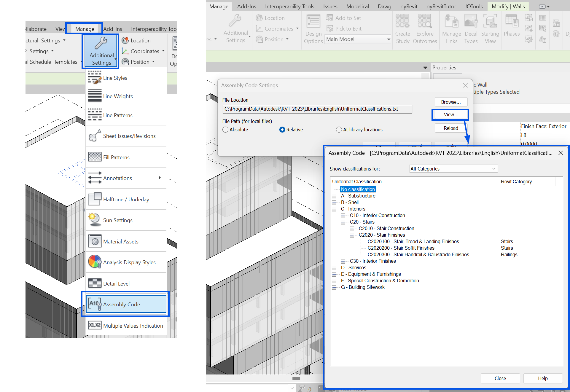Expand D - Services tree node

(x=334, y=268)
